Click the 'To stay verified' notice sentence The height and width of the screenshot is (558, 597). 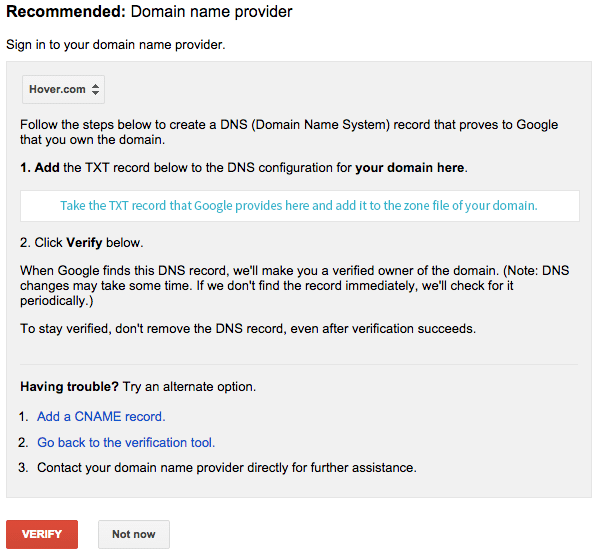pyautogui.click(x=248, y=328)
